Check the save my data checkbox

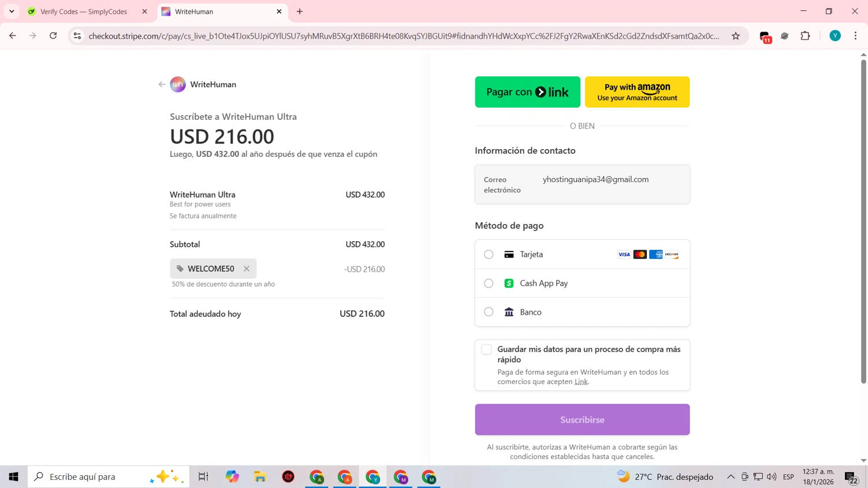pyautogui.click(x=486, y=349)
